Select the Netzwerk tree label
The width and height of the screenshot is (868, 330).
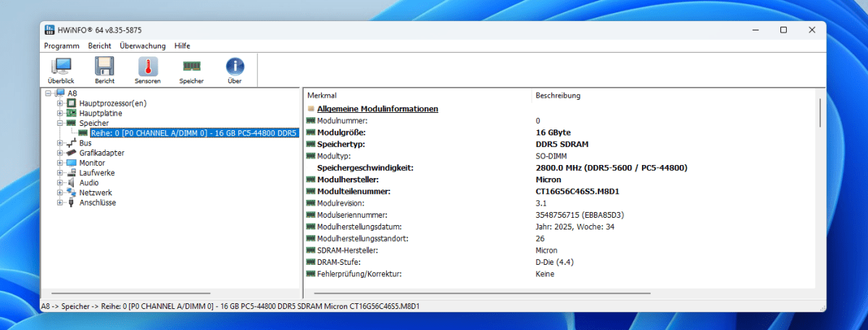pyautogui.click(x=96, y=193)
